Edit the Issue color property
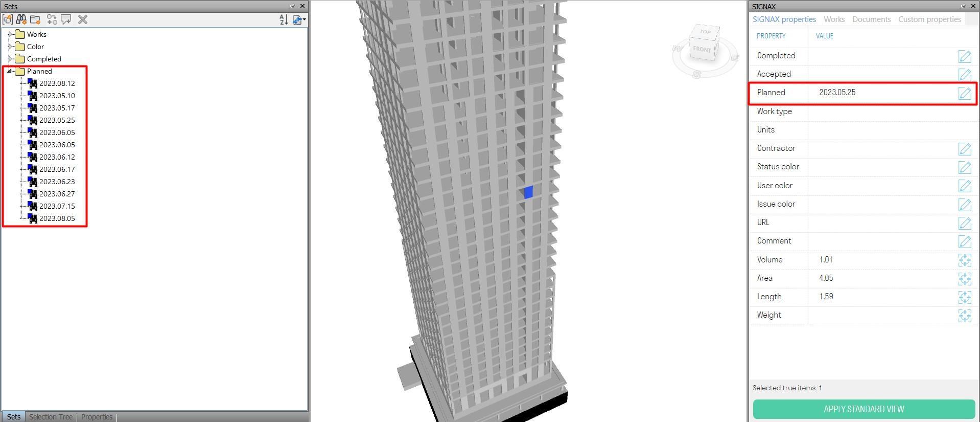Screen dimensions: 980x422 (965, 204)
